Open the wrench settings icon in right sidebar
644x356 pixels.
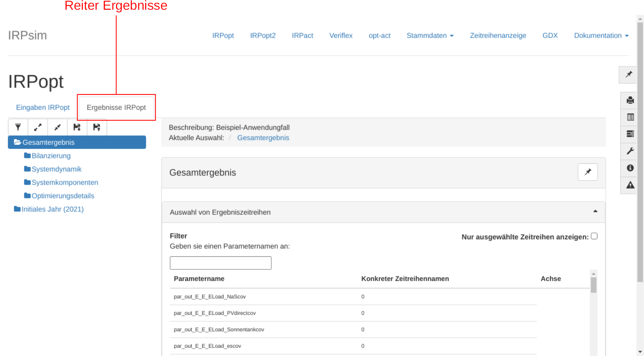tap(630, 151)
